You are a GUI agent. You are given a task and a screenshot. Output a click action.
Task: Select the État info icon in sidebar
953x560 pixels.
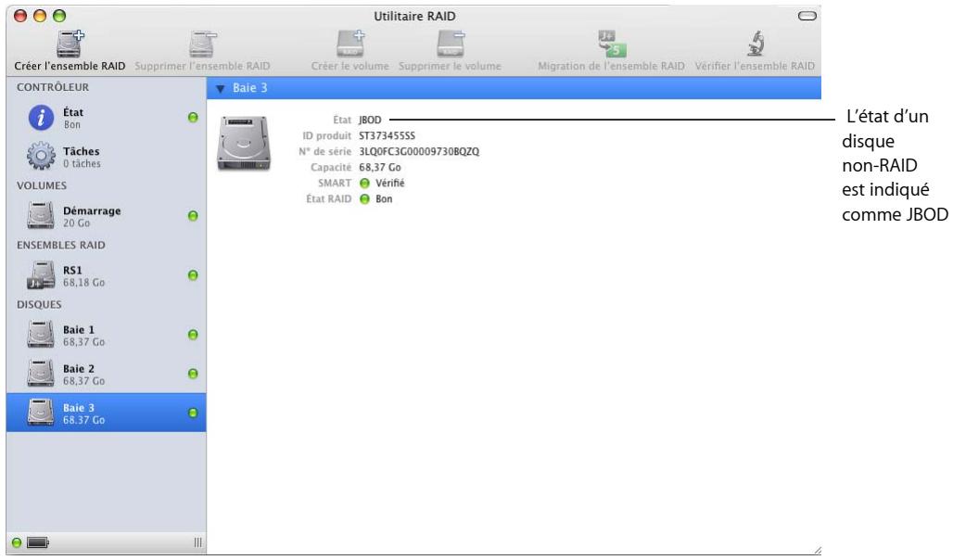42,118
